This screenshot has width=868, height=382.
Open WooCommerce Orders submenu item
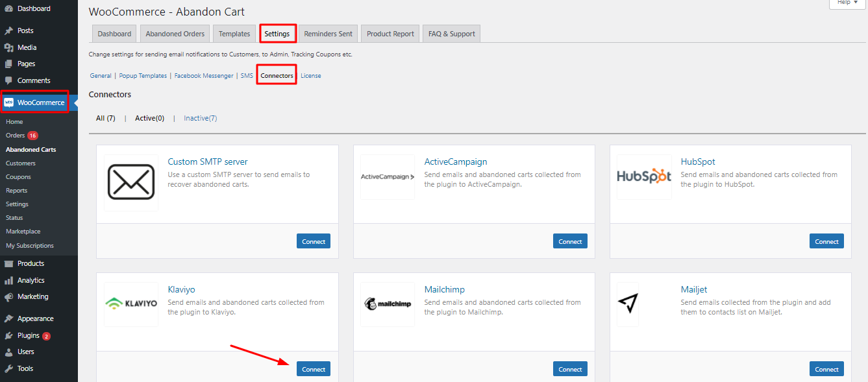[15, 136]
